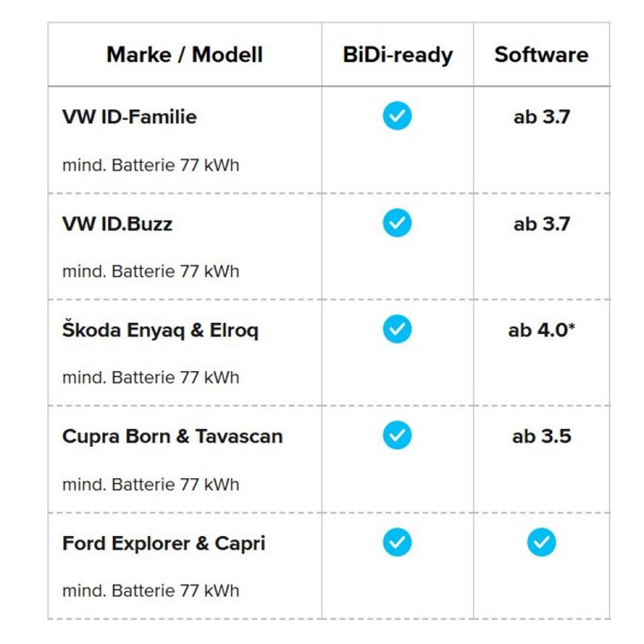This screenshot has width=644, height=644.
Task: Select the Software column header
Action: (x=541, y=55)
